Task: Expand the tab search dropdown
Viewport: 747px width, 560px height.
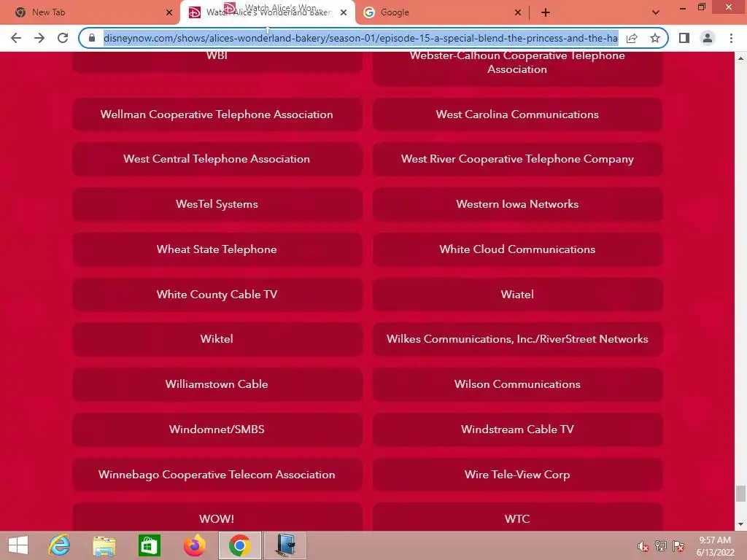Action: (656, 12)
